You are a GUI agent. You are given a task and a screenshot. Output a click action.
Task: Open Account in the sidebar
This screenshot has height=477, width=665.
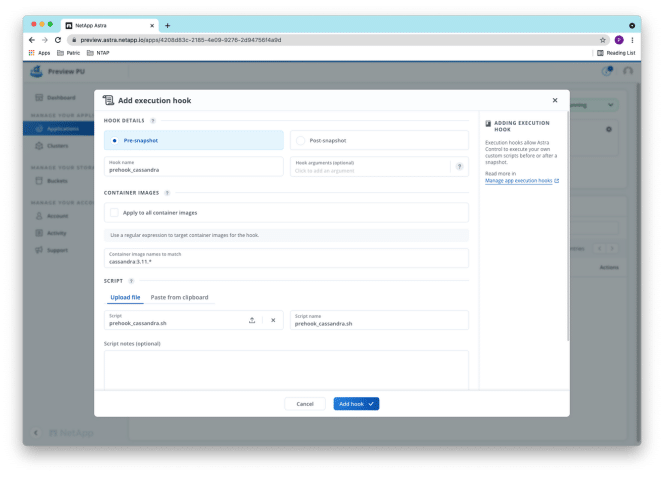(x=59, y=216)
